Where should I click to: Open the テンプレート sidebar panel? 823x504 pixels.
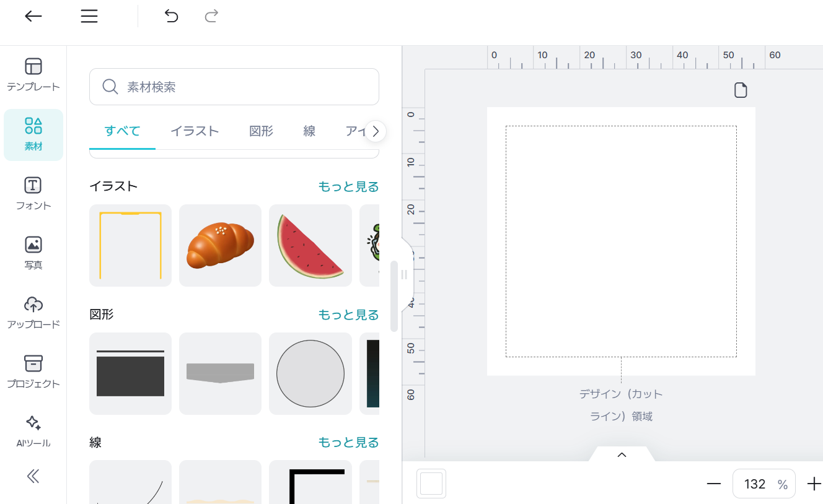coord(33,75)
